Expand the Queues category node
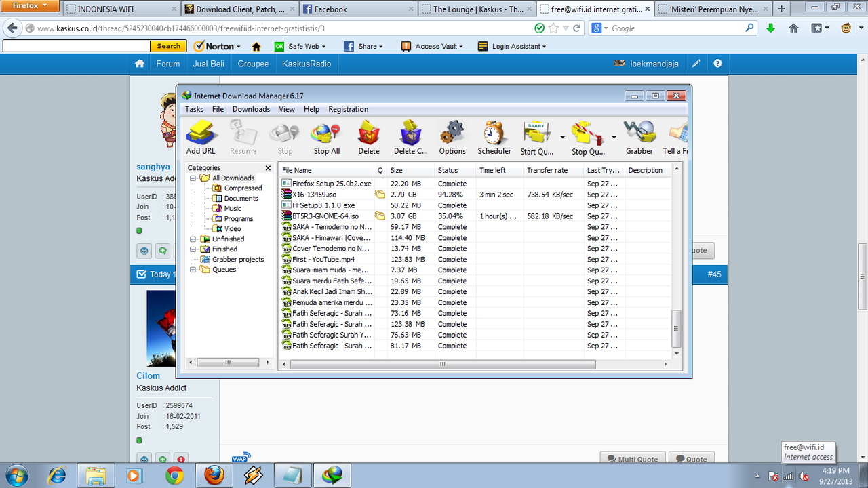 click(193, 270)
